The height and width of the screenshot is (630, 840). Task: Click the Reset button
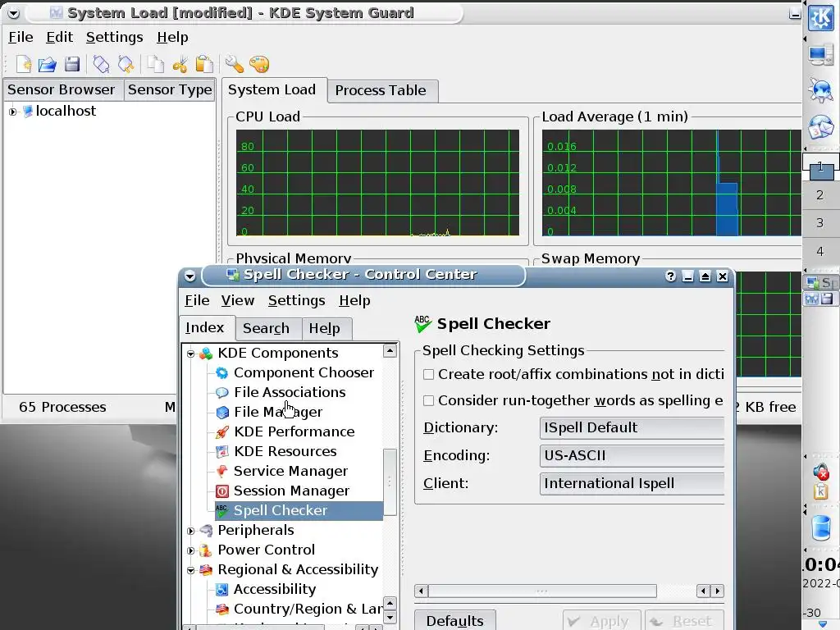click(685, 620)
